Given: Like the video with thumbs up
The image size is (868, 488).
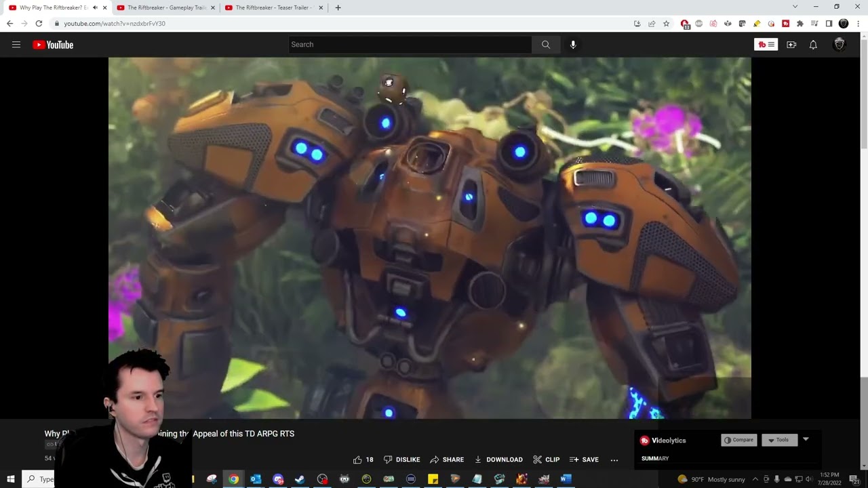Looking at the screenshot, I should click(363, 460).
